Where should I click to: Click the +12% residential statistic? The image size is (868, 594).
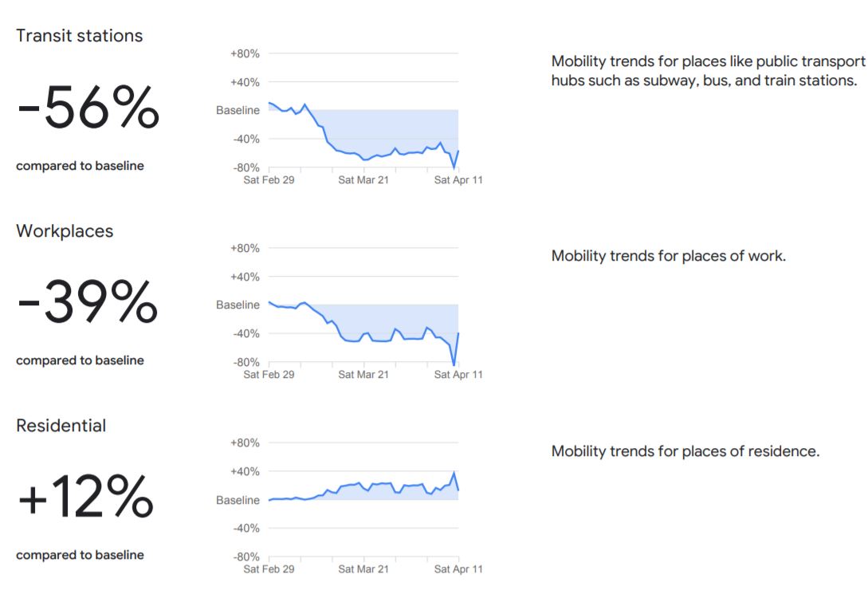coord(86,497)
